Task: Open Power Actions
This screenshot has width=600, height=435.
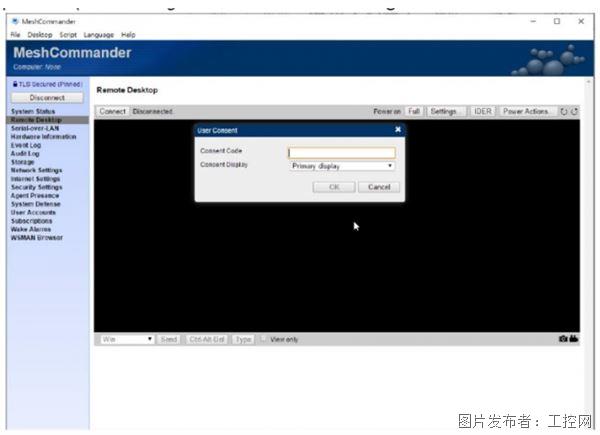Action: [x=528, y=111]
